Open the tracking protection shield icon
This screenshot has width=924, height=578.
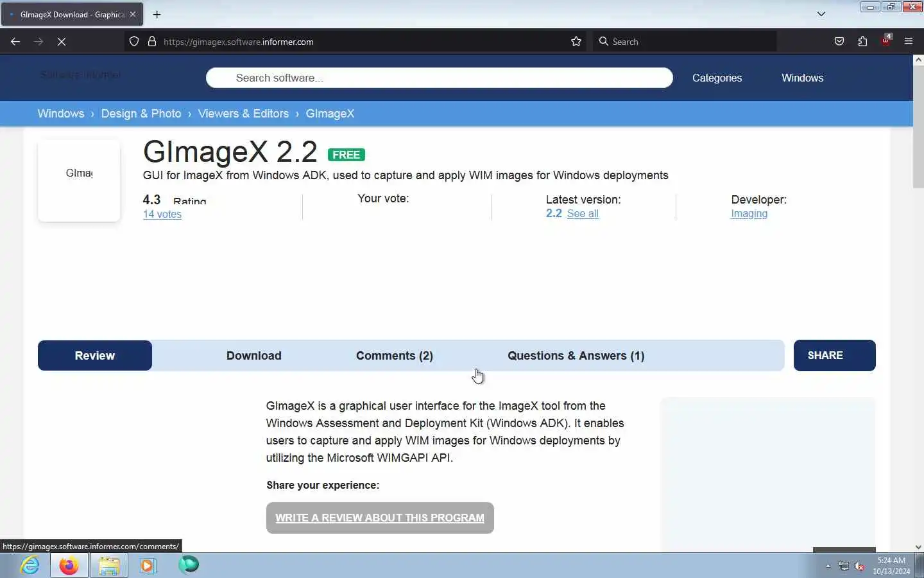tap(134, 42)
